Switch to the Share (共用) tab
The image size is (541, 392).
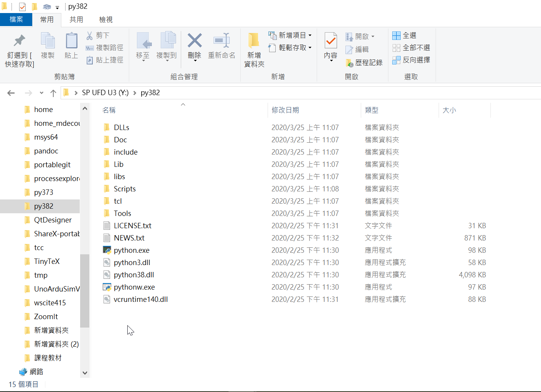[x=76, y=20]
